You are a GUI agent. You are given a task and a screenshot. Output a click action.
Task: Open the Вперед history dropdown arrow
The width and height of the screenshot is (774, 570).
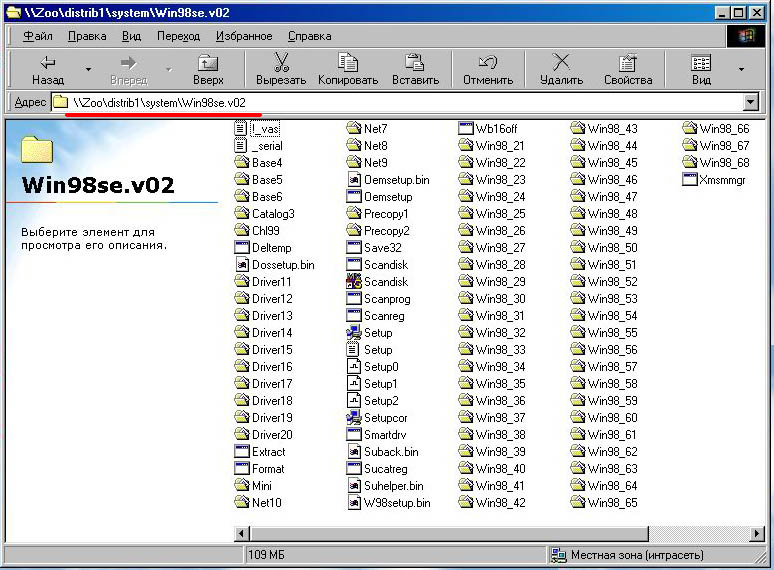pyautogui.click(x=169, y=70)
